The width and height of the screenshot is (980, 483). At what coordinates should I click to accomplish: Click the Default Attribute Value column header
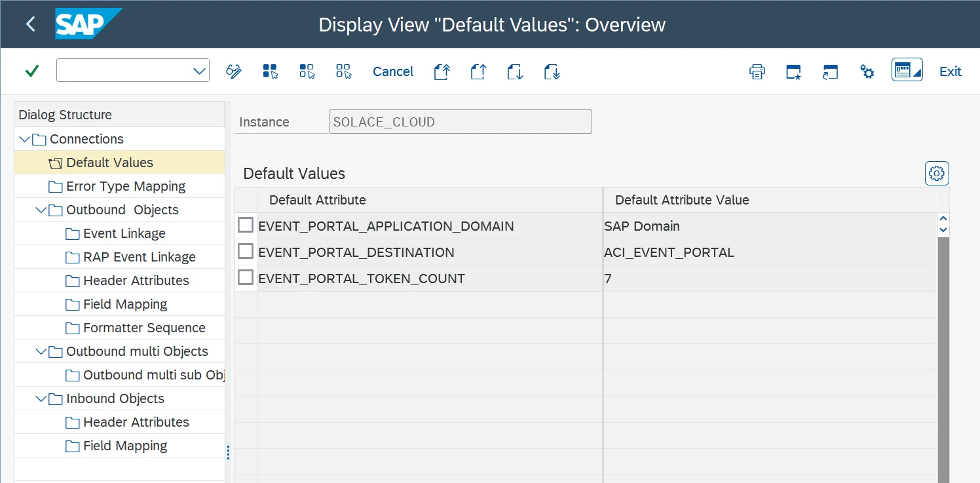[770, 200]
